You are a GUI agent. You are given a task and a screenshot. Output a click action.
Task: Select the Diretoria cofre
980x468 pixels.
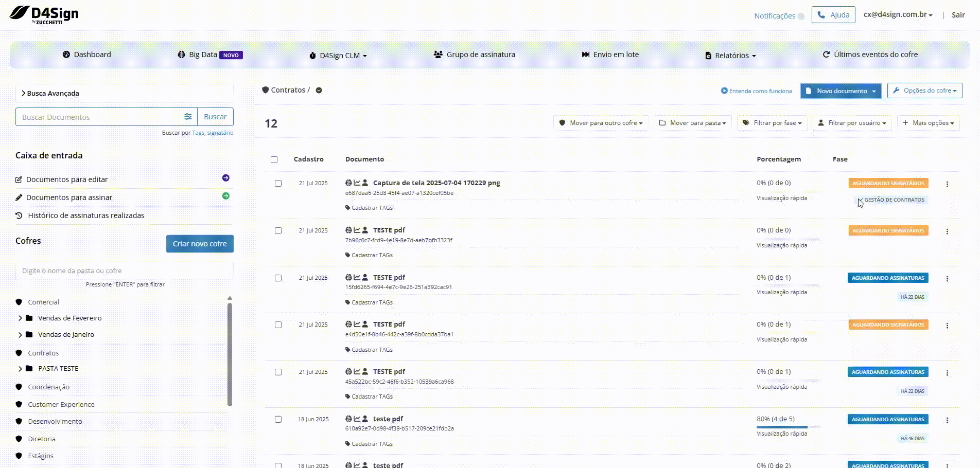coord(41,439)
